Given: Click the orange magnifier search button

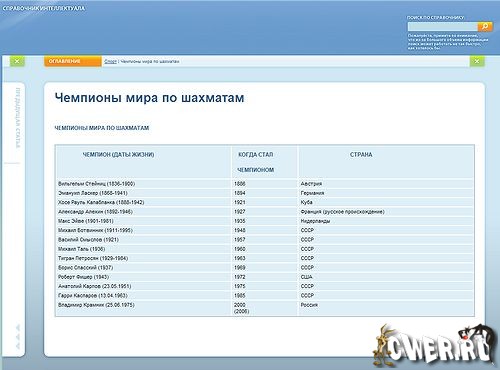Looking at the screenshot, I should [485, 26].
